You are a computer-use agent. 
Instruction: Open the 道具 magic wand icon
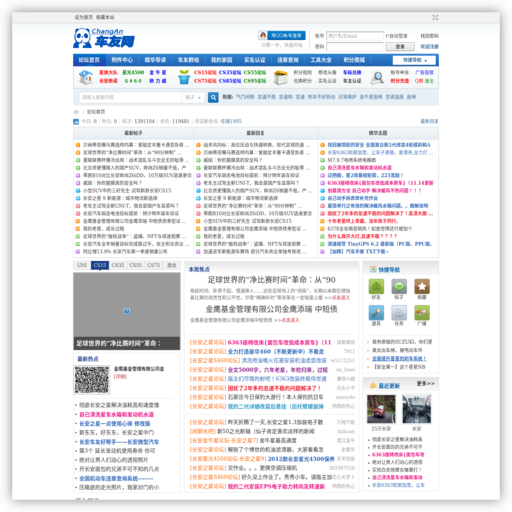tap(376, 313)
